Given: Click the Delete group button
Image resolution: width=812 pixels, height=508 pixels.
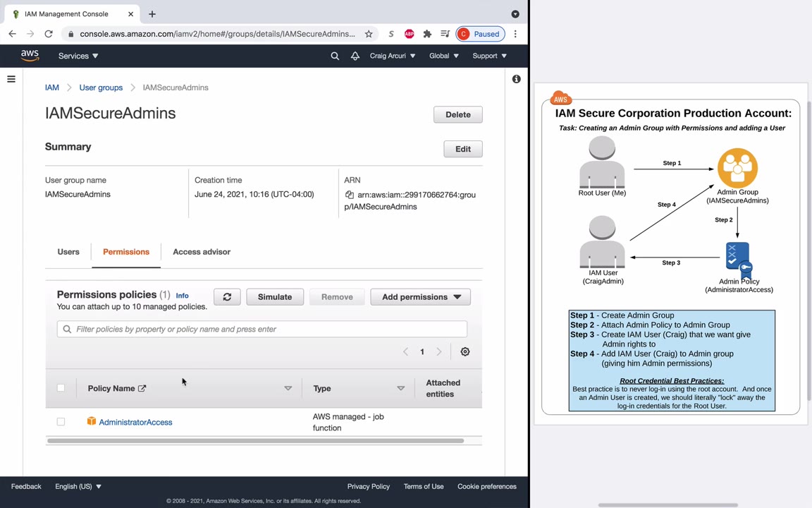Looking at the screenshot, I should (x=457, y=114).
